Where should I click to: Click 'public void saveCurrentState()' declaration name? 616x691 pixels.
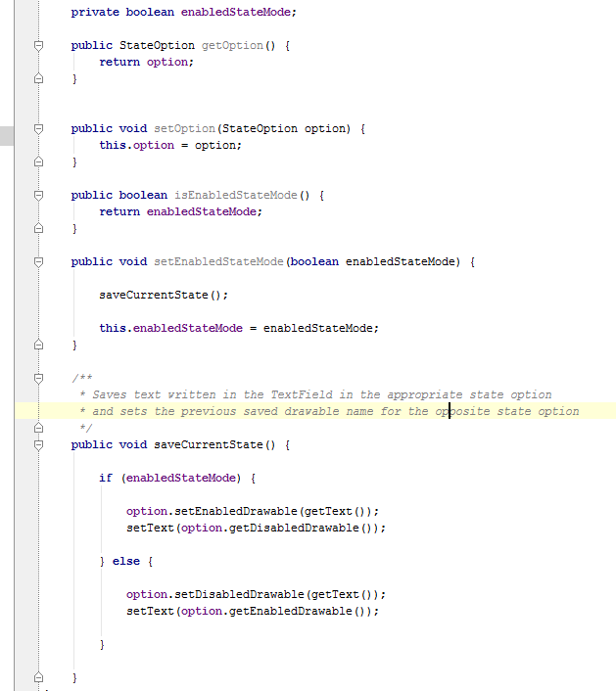[209, 444]
